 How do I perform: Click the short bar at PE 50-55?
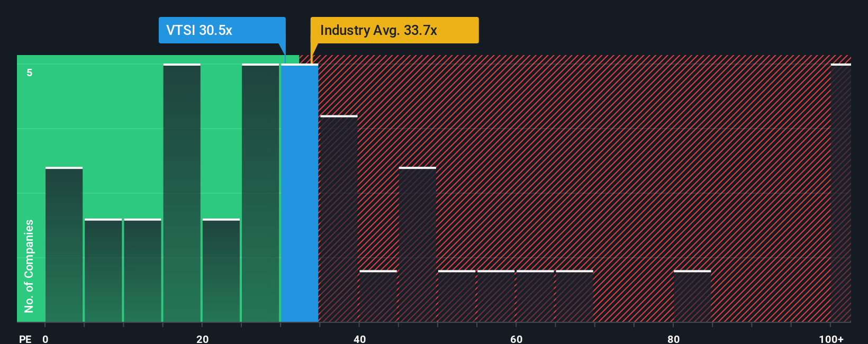[457, 296]
